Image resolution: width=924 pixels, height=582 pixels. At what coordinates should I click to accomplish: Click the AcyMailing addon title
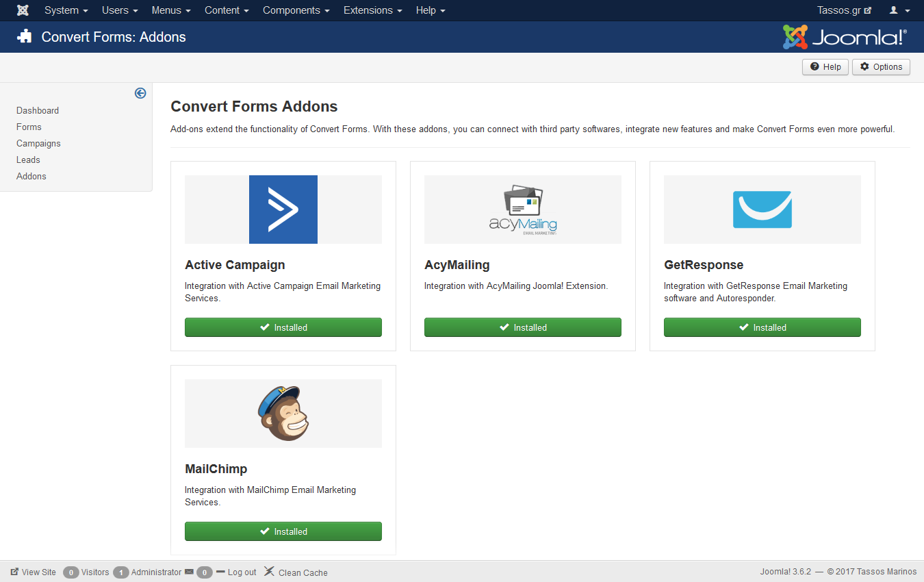click(x=457, y=265)
